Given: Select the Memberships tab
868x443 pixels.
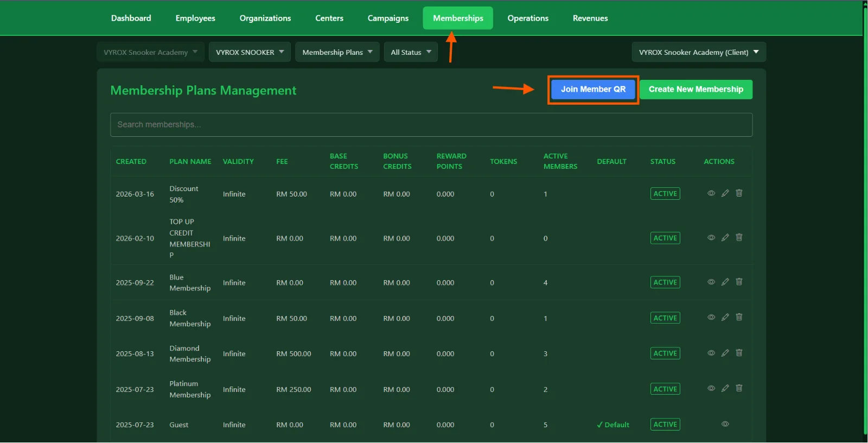Looking at the screenshot, I should [458, 18].
